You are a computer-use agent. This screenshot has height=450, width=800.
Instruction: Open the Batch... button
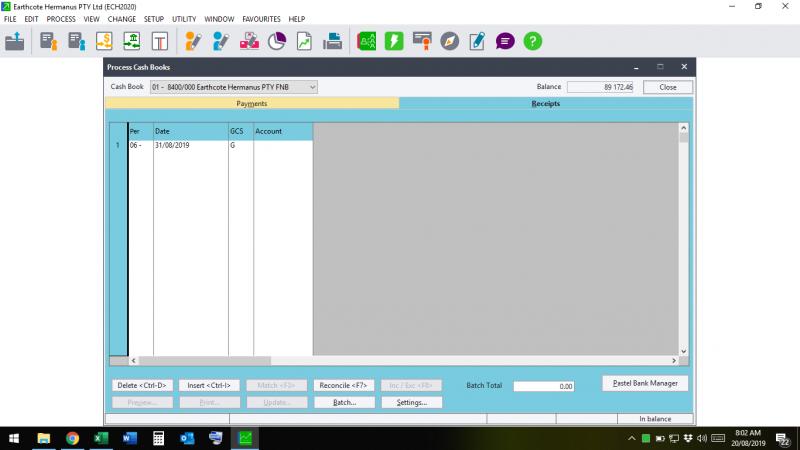coord(343,402)
